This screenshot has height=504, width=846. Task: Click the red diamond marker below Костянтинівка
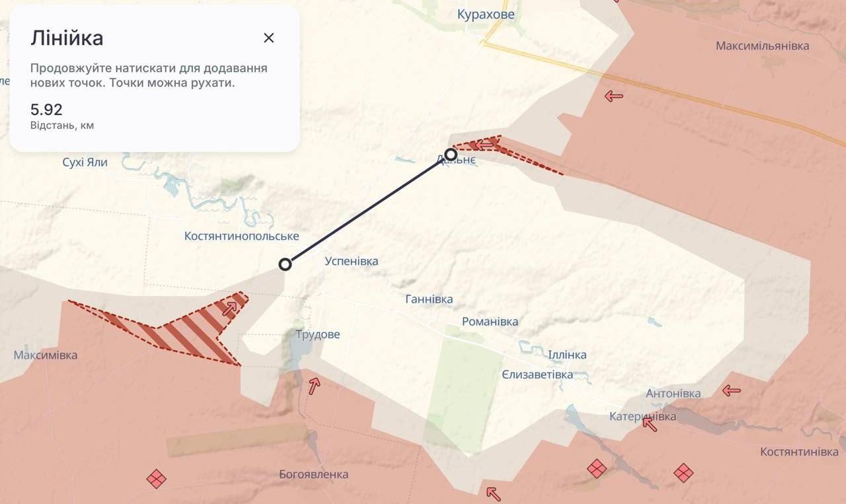683,472
